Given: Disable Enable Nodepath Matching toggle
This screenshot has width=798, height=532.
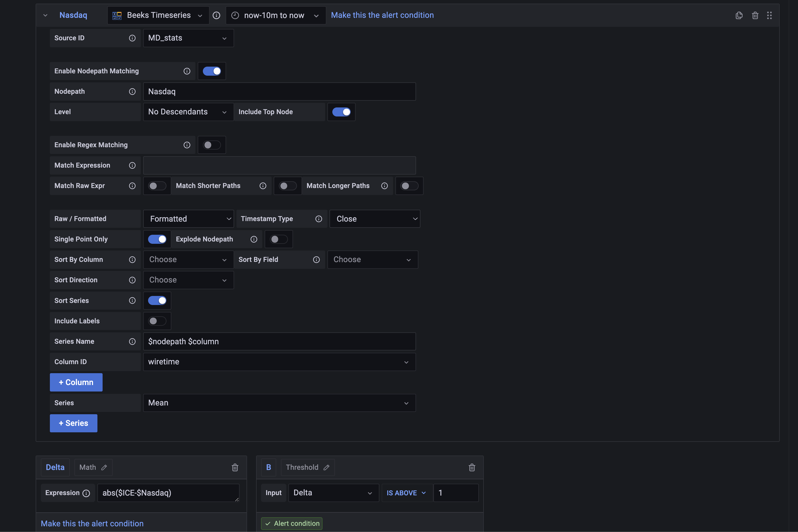Looking at the screenshot, I should click(x=212, y=71).
